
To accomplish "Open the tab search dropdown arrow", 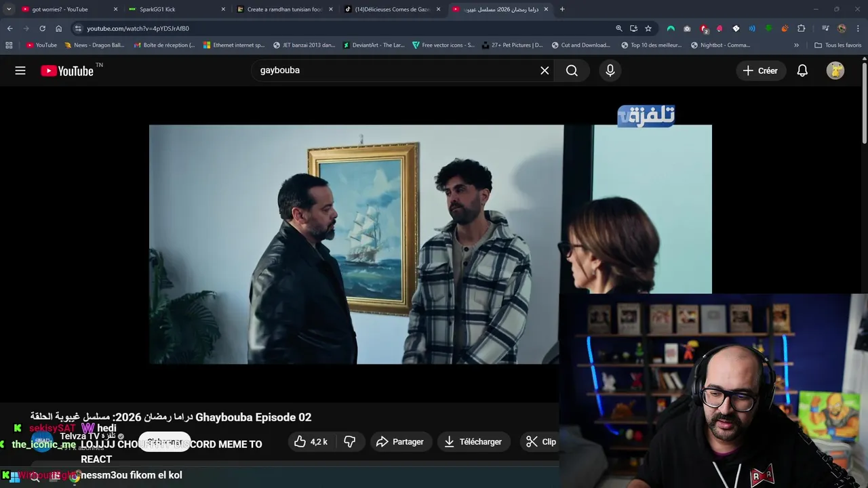I will pyautogui.click(x=9, y=9).
